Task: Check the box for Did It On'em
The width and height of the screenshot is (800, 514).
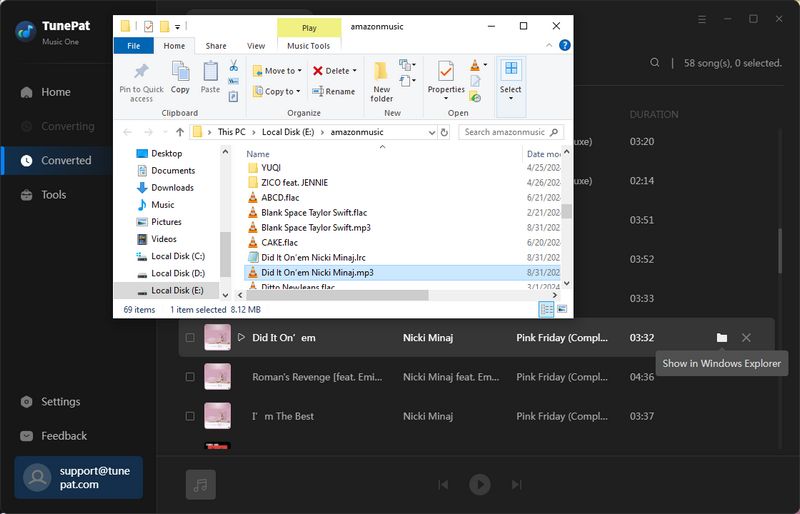Action: click(190, 338)
